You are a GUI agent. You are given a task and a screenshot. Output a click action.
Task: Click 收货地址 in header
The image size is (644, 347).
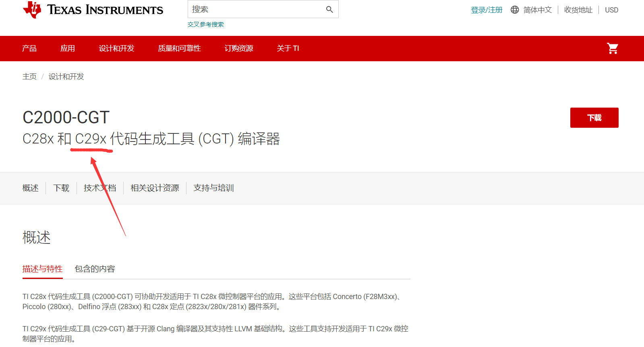578,10
